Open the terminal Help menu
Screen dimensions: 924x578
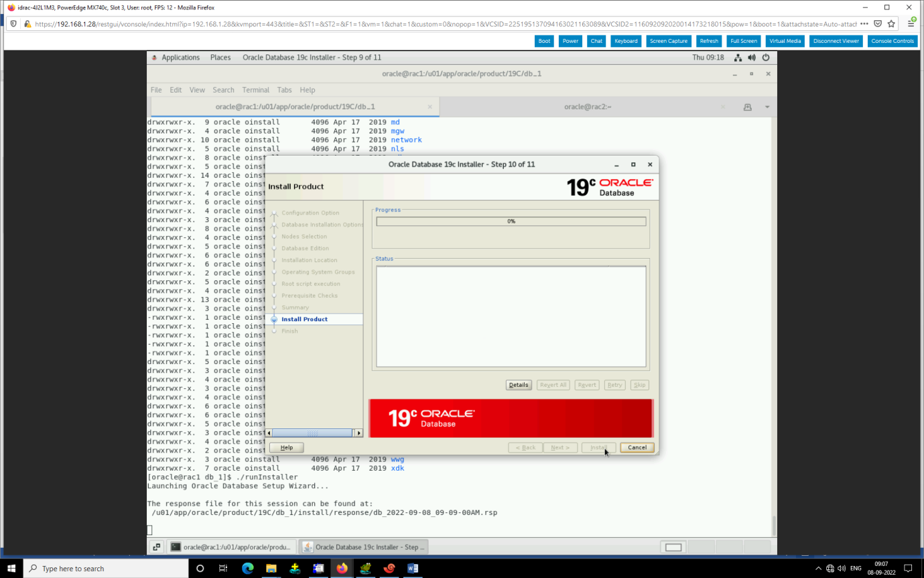308,90
